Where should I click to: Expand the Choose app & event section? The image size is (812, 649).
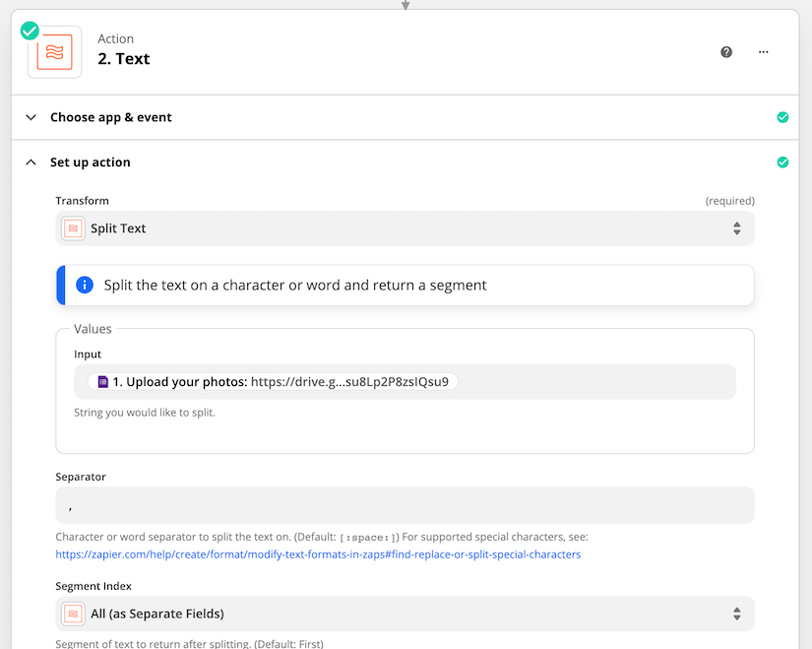point(405,117)
